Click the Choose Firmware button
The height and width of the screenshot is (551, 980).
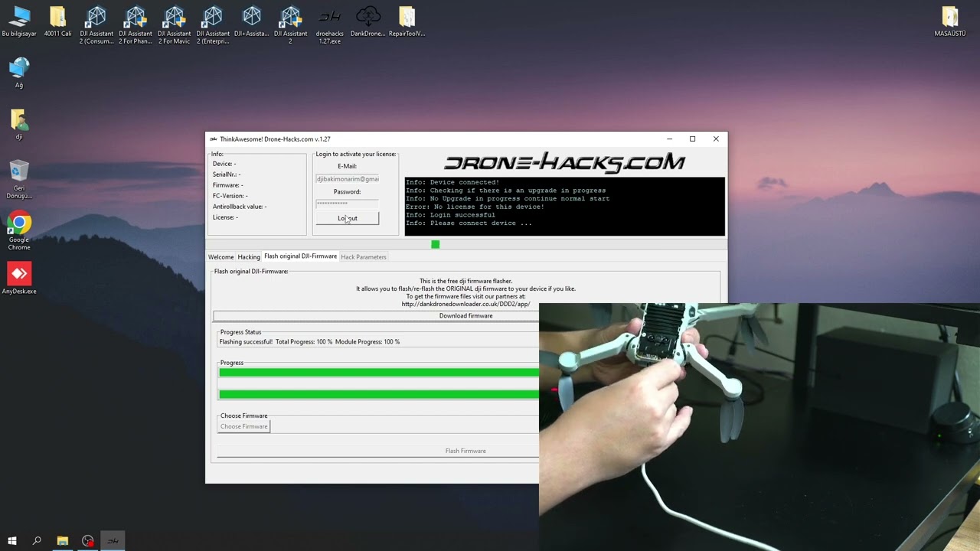243,426
